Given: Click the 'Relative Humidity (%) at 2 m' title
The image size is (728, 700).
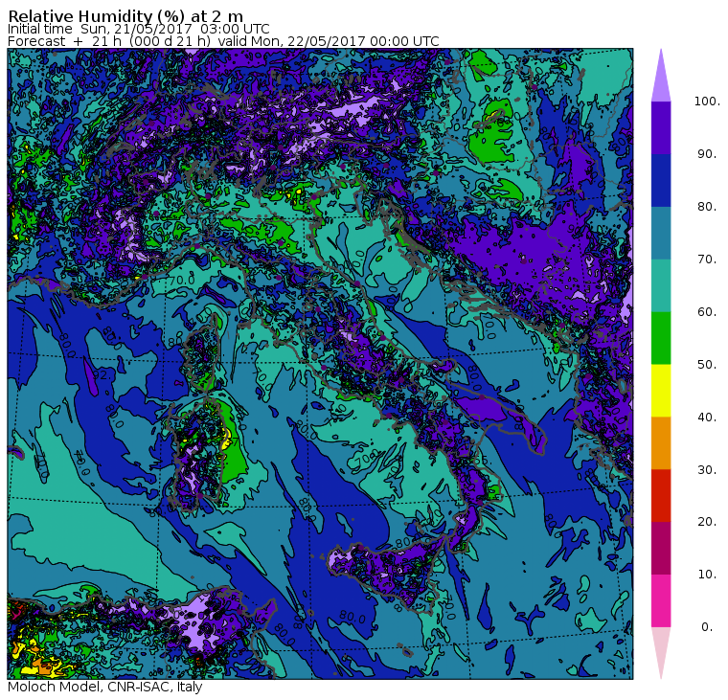Looking at the screenshot, I should tap(125, 16).
